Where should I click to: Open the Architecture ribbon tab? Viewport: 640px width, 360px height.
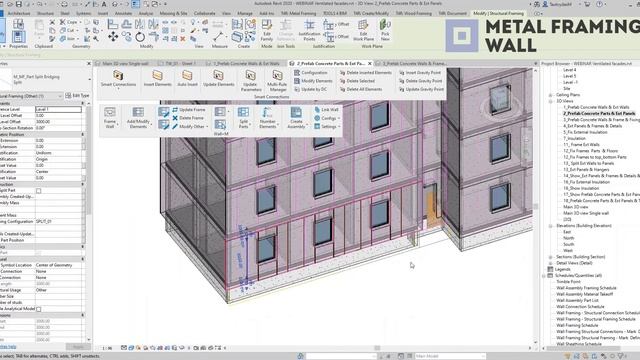(19, 13)
